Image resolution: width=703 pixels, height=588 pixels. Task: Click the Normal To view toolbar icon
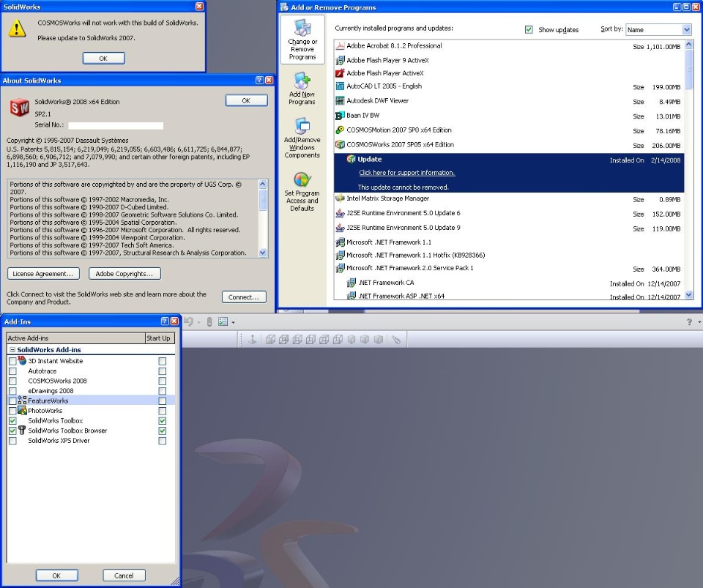click(253, 340)
